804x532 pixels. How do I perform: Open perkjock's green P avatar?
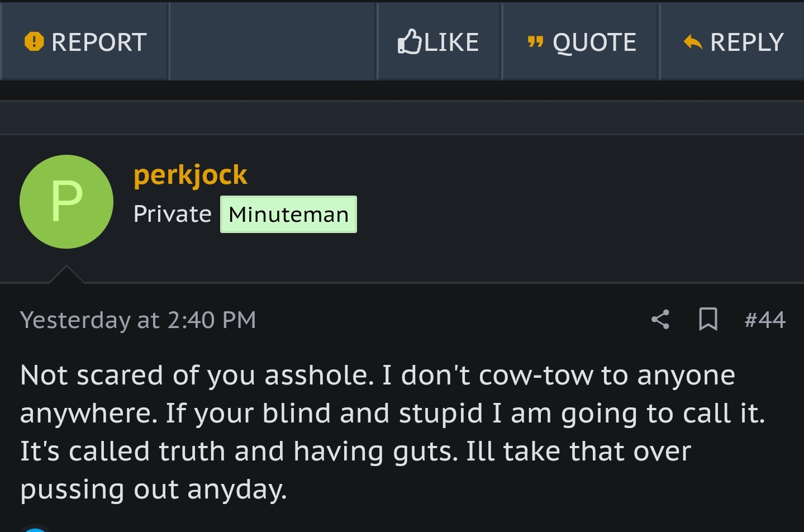click(x=66, y=202)
